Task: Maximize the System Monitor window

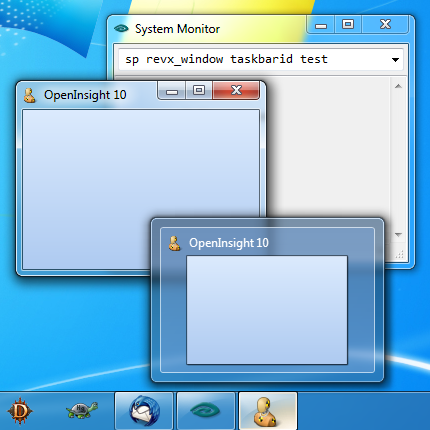Action: coord(348,24)
